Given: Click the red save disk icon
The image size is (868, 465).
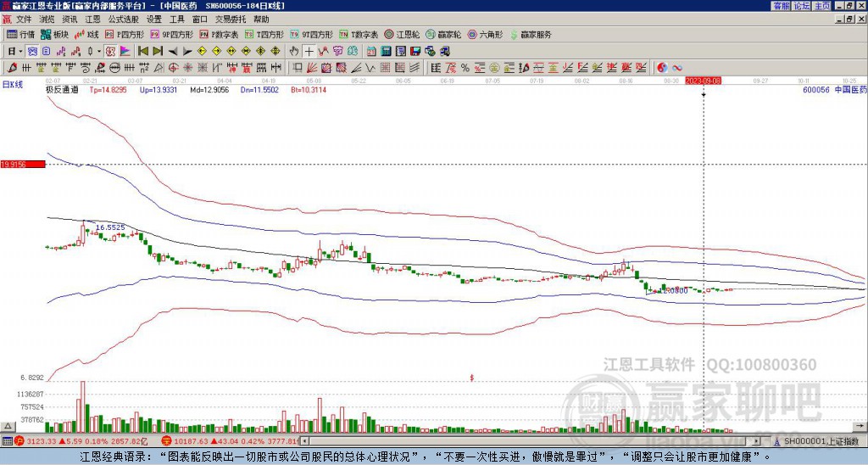Looking at the screenshot, I should click(415, 51).
